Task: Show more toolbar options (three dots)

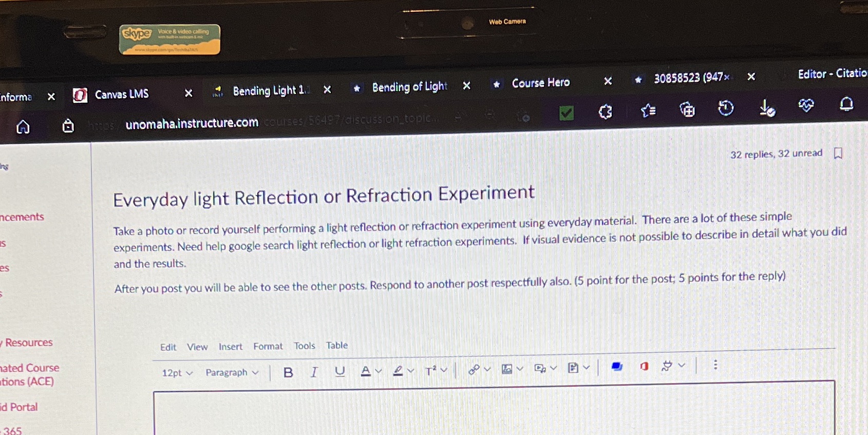Action: point(715,365)
